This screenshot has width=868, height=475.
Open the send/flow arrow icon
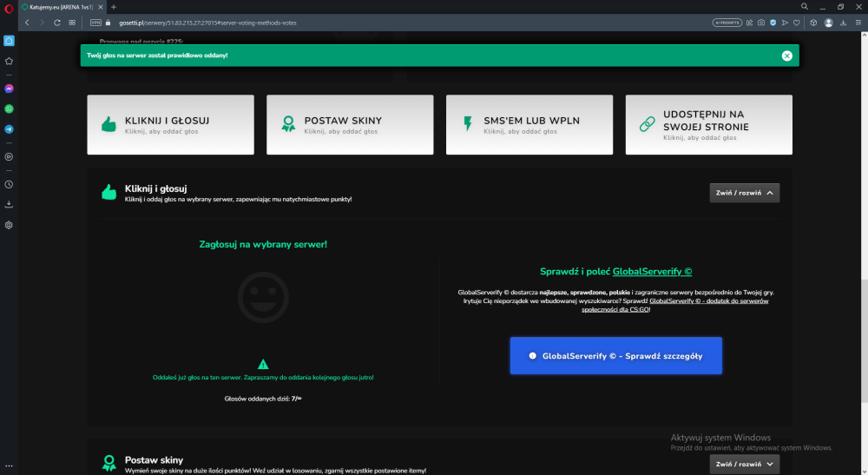coord(785,23)
